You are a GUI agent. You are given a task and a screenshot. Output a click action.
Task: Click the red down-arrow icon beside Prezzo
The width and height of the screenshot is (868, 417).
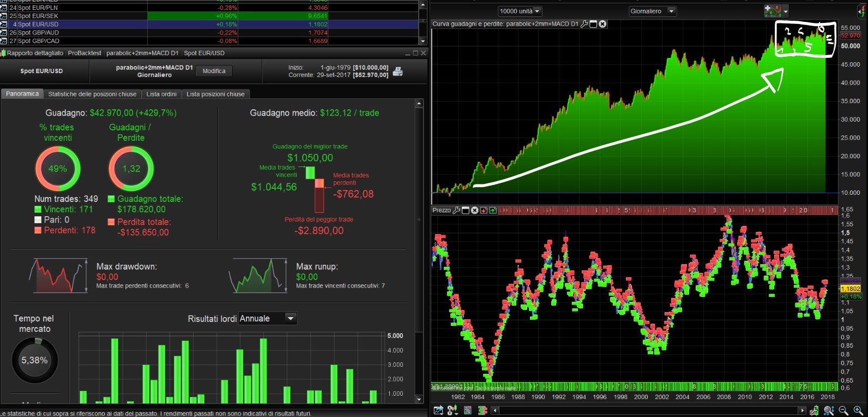pos(484,210)
